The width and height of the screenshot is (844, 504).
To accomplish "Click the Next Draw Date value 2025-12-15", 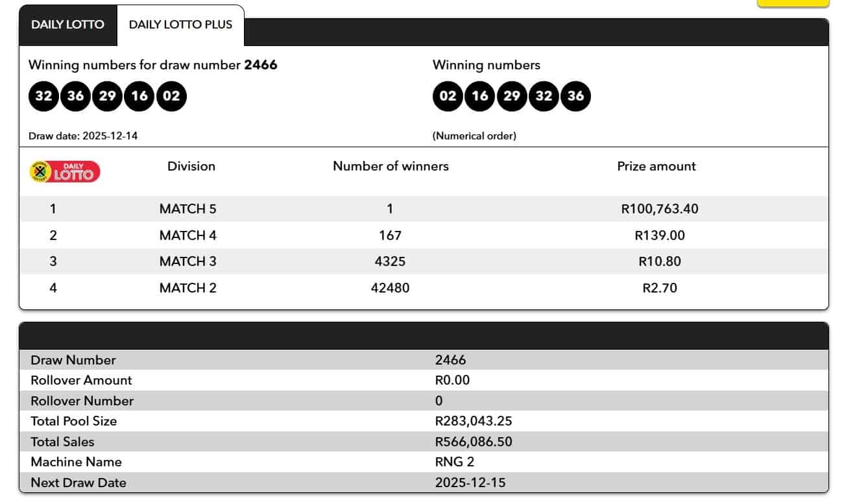I will (470, 483).
